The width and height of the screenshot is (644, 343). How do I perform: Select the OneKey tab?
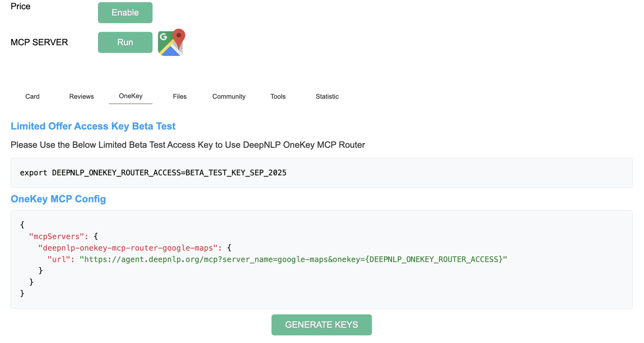tap(131, 96)
